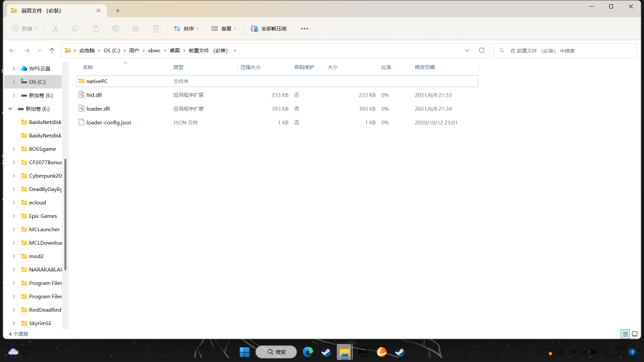Switch to large thumbnails view in status bar
This screenshot has width=644, height=362.
click(635, 334)
